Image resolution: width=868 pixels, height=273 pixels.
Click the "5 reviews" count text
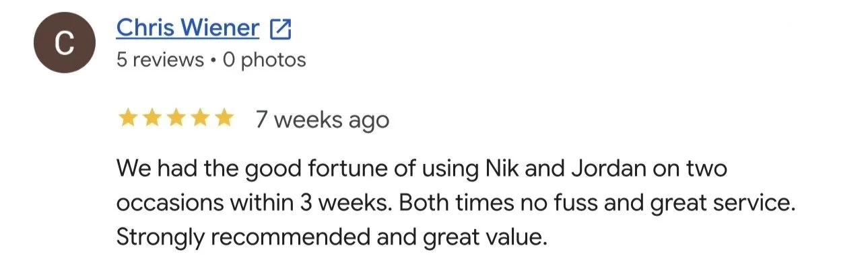point(160,60)
